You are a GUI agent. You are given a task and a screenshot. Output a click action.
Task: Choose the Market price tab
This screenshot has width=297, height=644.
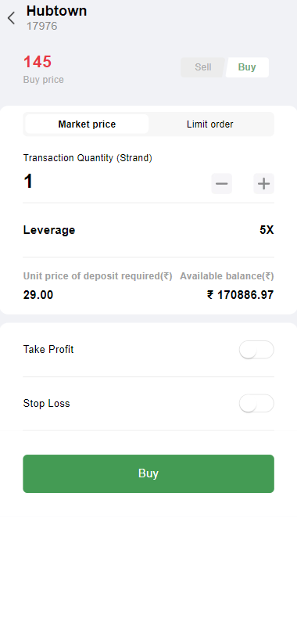87,124
